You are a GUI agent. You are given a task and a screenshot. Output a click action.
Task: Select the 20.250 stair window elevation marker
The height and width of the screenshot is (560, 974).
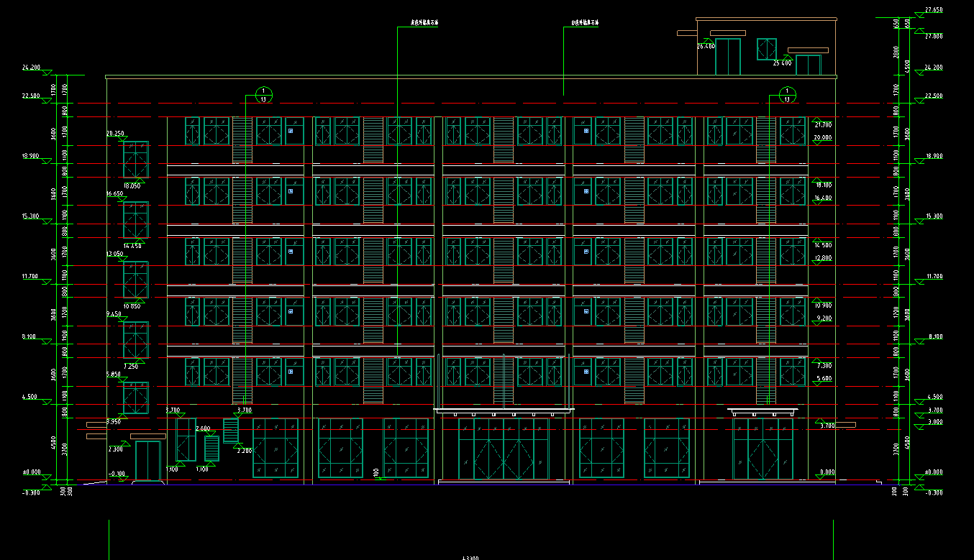tap(115, 134)
